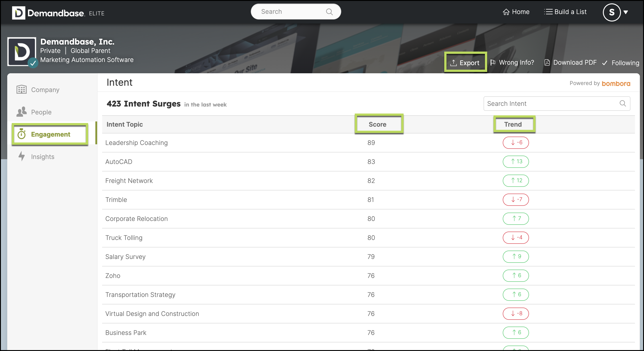Image resolution: width=644 pixels, height=351 pixels.
Task: Click score 79 for Salary Survey
Action: coord(371,257)
